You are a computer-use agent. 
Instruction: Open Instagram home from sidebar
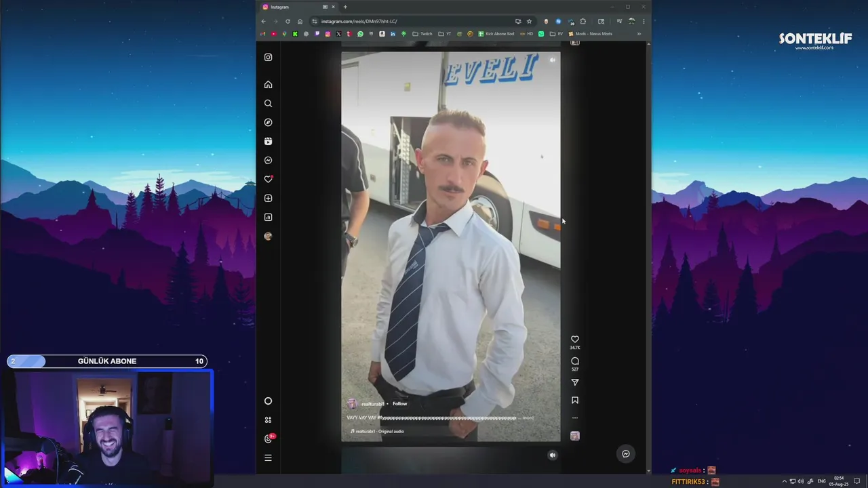click(268, 85)
